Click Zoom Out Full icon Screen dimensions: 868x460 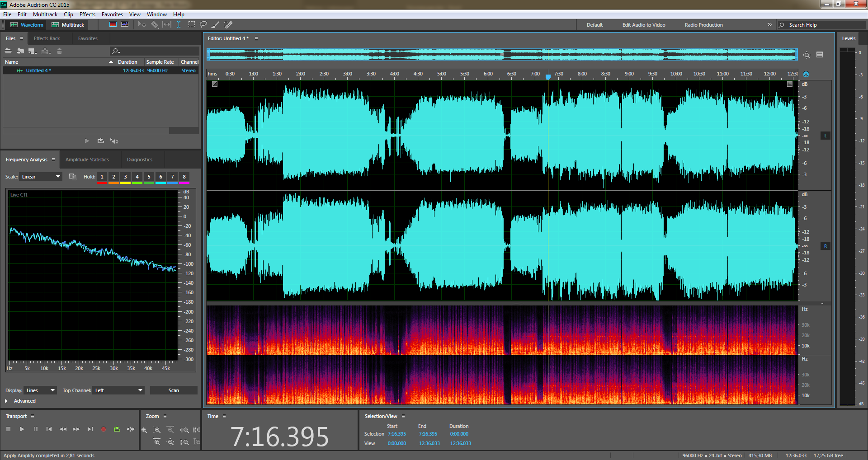[170, 442]
